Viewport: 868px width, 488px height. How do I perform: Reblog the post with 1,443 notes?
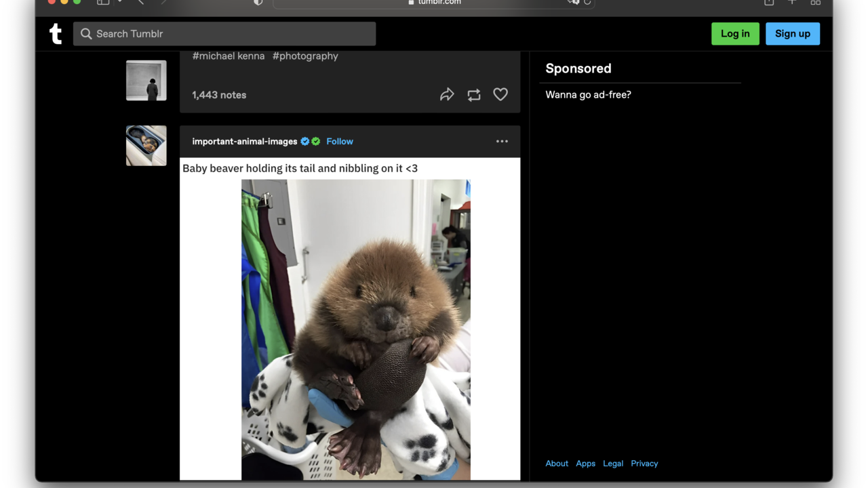[474, 95]
